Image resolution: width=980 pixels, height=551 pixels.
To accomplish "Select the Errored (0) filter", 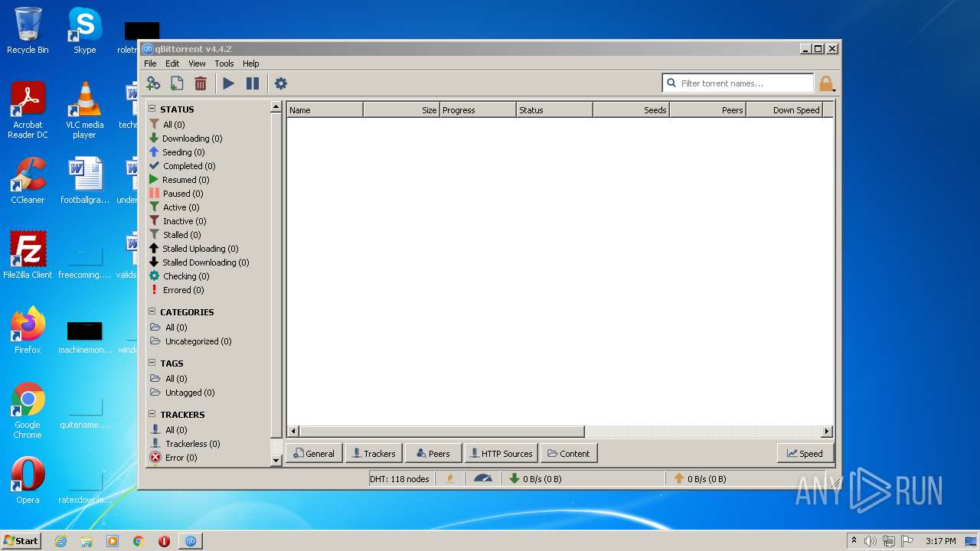I will 176,290.
